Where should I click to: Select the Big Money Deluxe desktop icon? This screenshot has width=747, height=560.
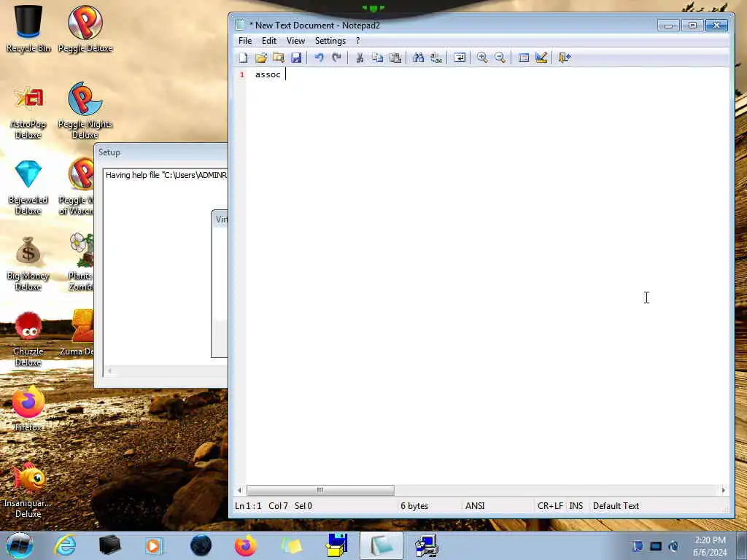tap(28, 263)
